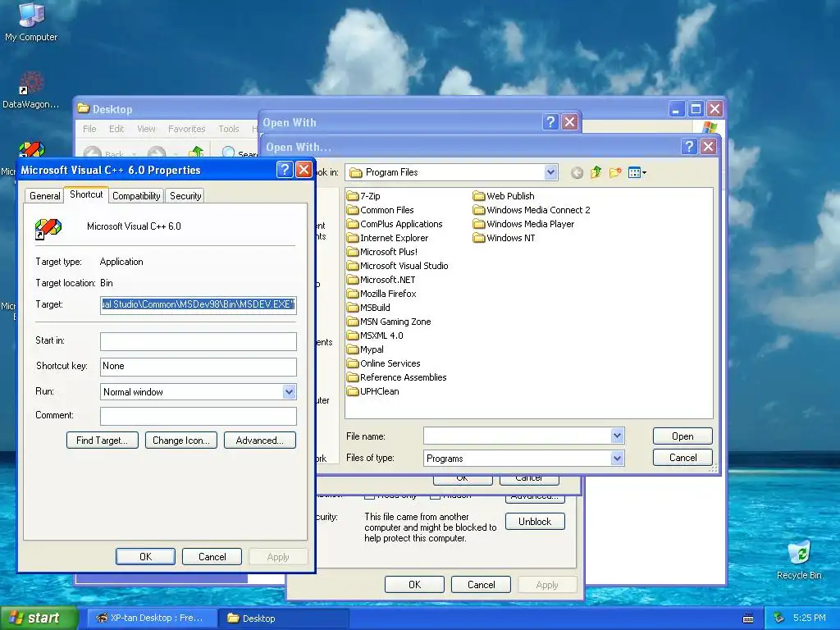Screen dimensions: 840x630
Task: Select ComPlus Applications folder
Action: point(395,224)
